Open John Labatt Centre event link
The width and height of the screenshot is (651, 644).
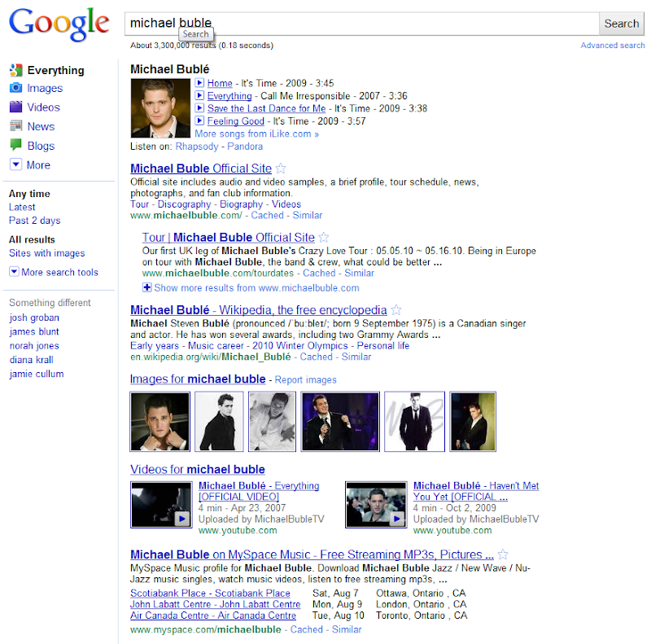215,604
